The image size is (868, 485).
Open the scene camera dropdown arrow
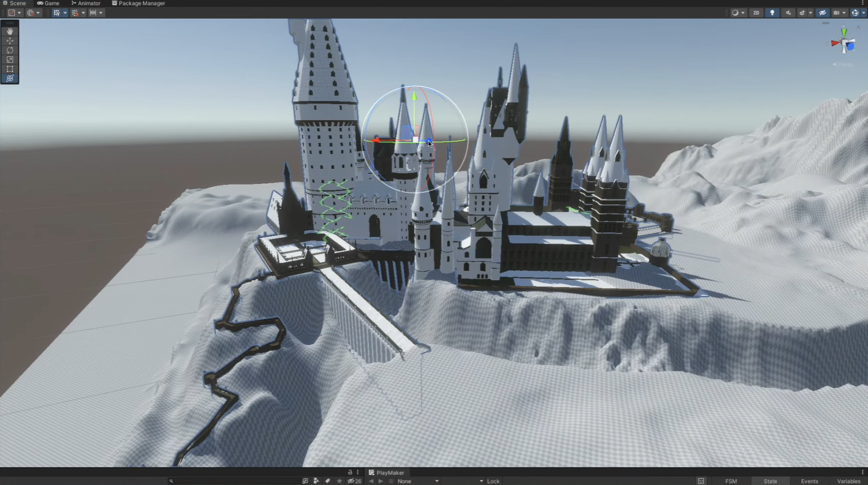click(844, 13)
